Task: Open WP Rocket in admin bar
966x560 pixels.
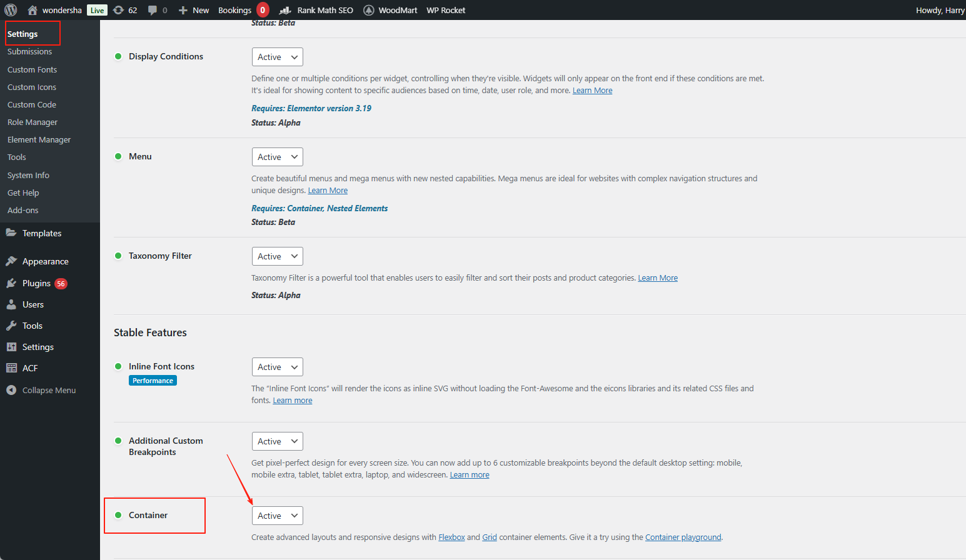Action: pos(446,10)
